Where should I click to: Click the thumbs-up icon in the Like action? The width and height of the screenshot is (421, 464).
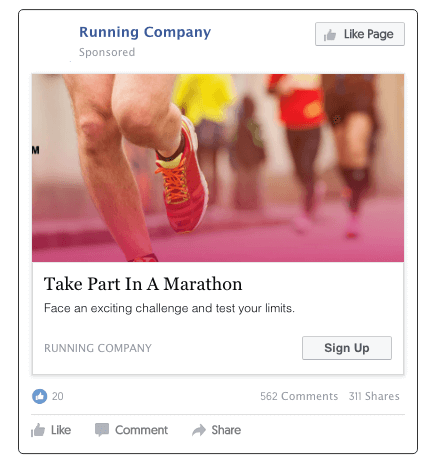pos(38,430)
